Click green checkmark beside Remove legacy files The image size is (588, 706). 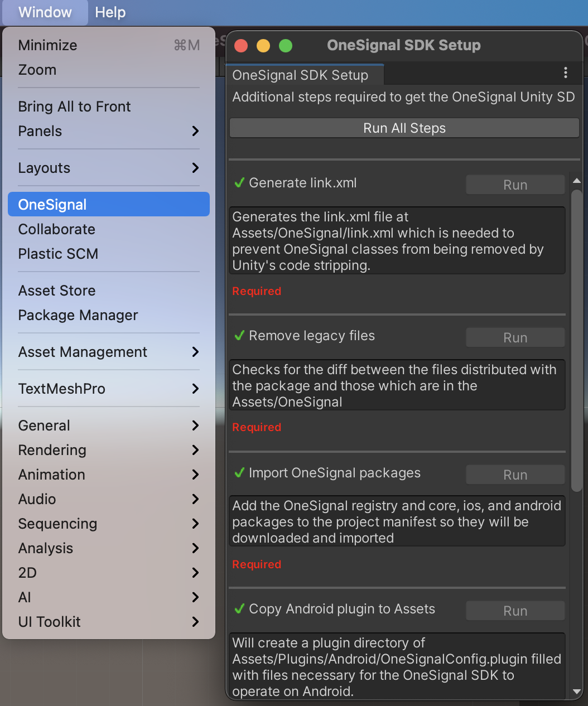[x=239, y=336]
